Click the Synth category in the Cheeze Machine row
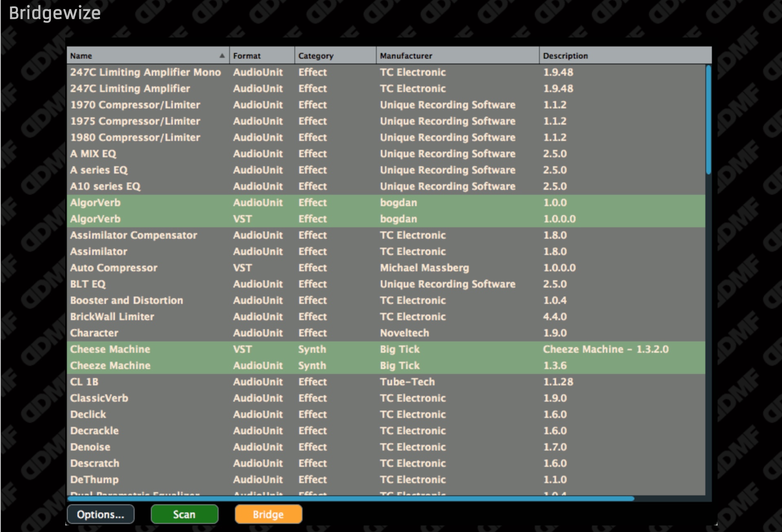 312,365
